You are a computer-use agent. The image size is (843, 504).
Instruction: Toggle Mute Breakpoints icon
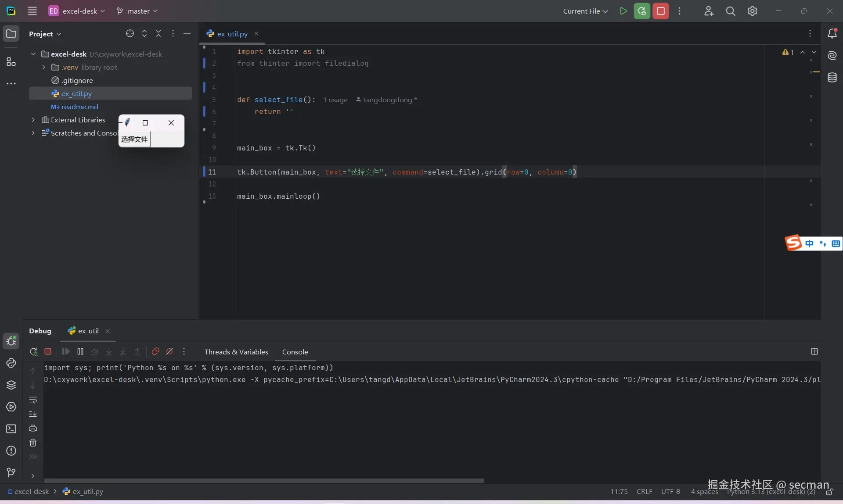[x=169, y=352]
